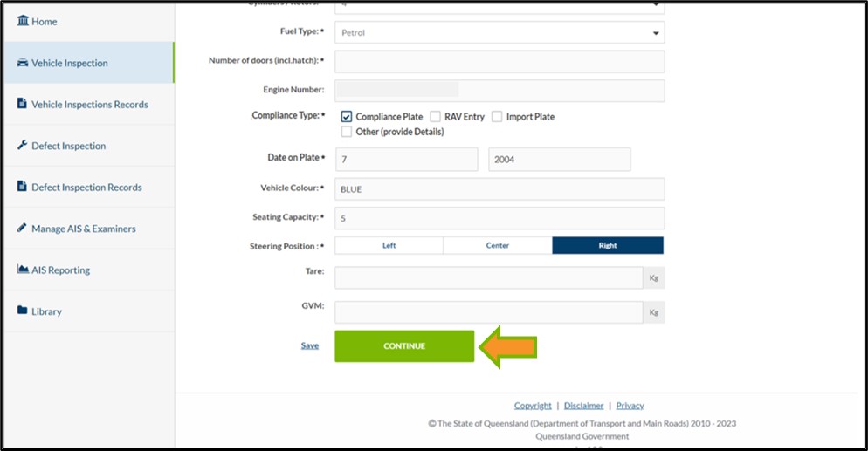The width and height of the screenshot is (868, 451).
Task: Click into the Tare weight field
Action: tap(488, 277)
